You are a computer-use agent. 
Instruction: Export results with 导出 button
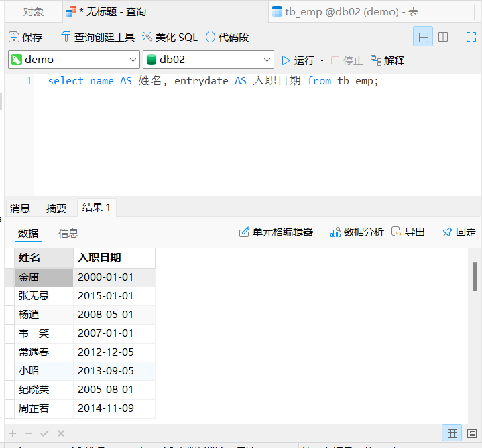point(408,232)
